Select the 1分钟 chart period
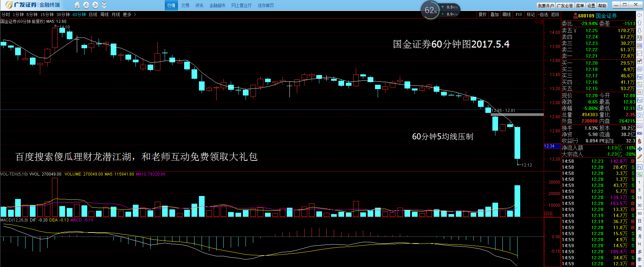Image resolution: width=644 pixels, height=267 pixels. [x=18, y=14]
